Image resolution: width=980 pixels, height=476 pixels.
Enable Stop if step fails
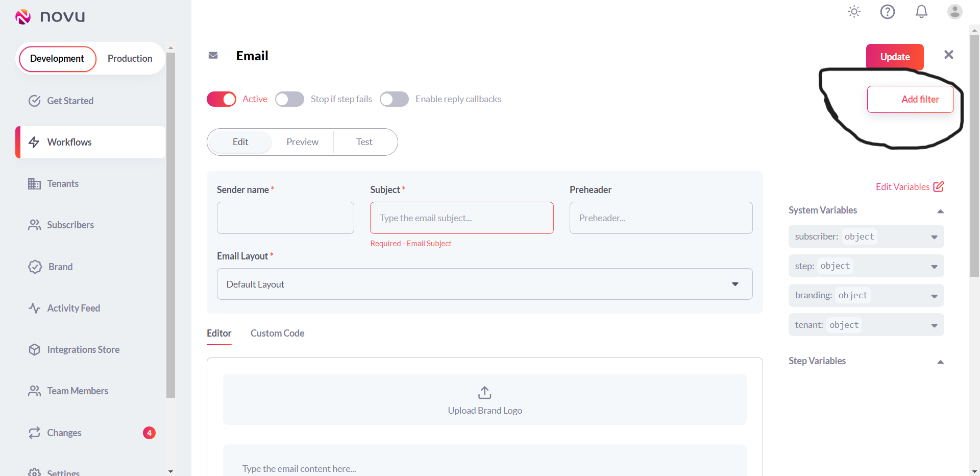pos(289,99)
